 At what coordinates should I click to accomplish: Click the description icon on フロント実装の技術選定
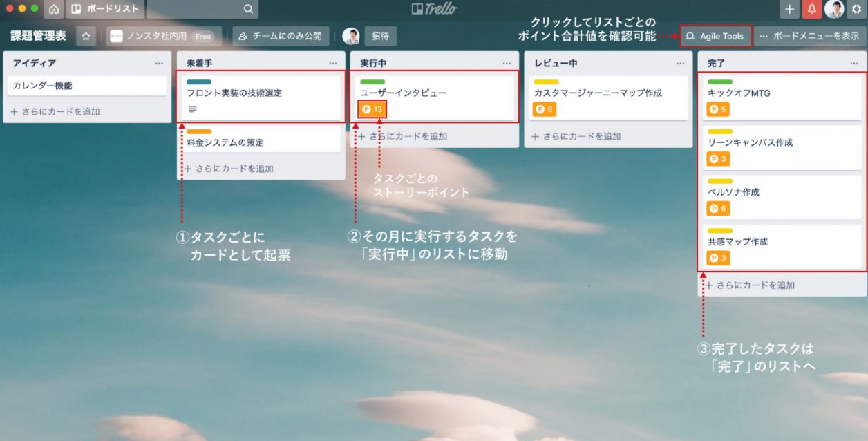click(193, 109)
